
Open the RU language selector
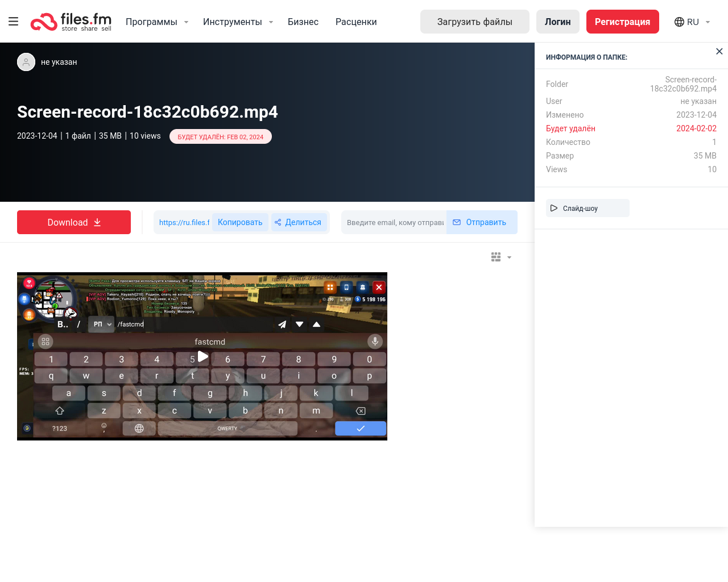(692, 22)
